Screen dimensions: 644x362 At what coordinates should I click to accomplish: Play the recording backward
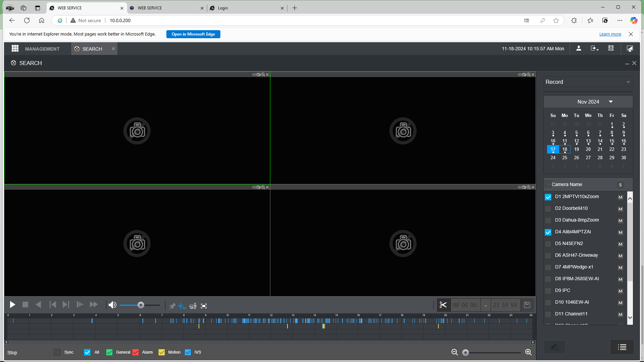pyautogui.click(x=39, y=305)
